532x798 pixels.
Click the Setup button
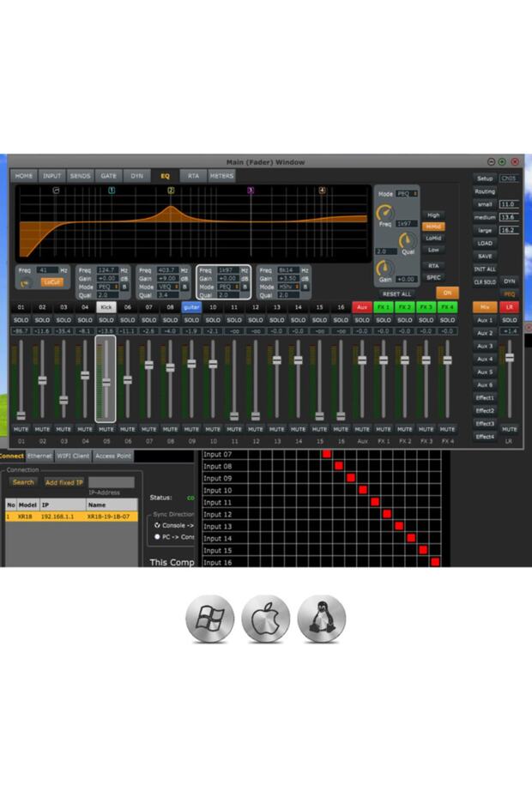[485, 178]
